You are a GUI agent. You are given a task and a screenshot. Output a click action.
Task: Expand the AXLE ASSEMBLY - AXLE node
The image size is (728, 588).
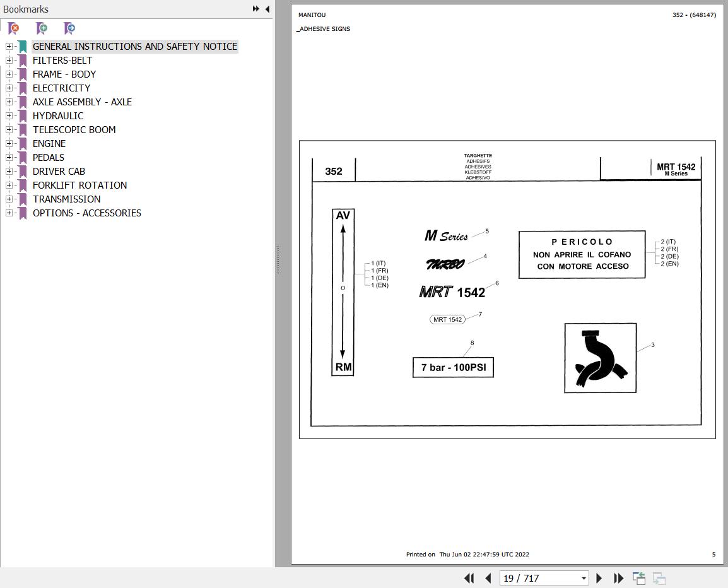[9, 102]
